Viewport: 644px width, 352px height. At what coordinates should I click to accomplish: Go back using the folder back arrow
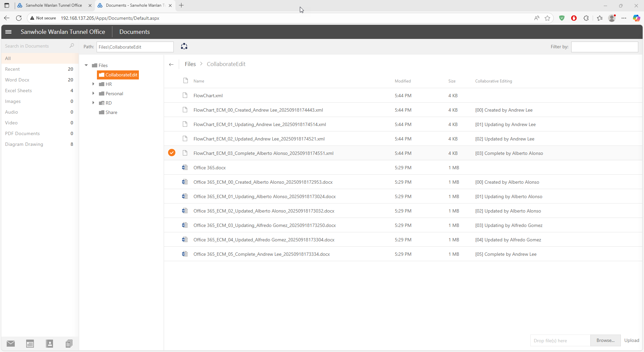point(171,64)
